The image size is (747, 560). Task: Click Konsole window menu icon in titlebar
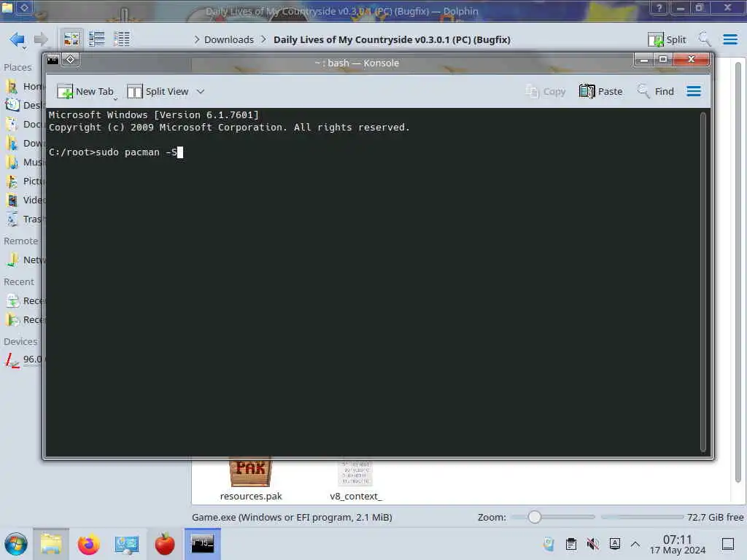[x=53, y=60]
